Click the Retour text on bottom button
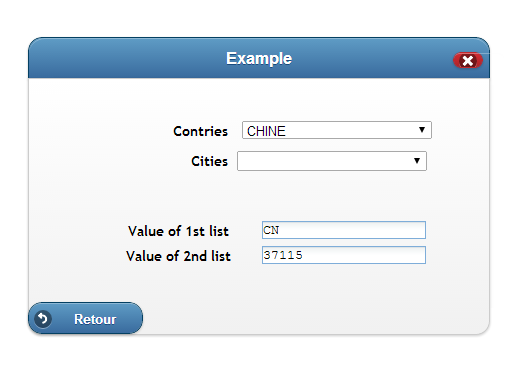This screenshot has width=514, height=366. click(x=95, y=319)
